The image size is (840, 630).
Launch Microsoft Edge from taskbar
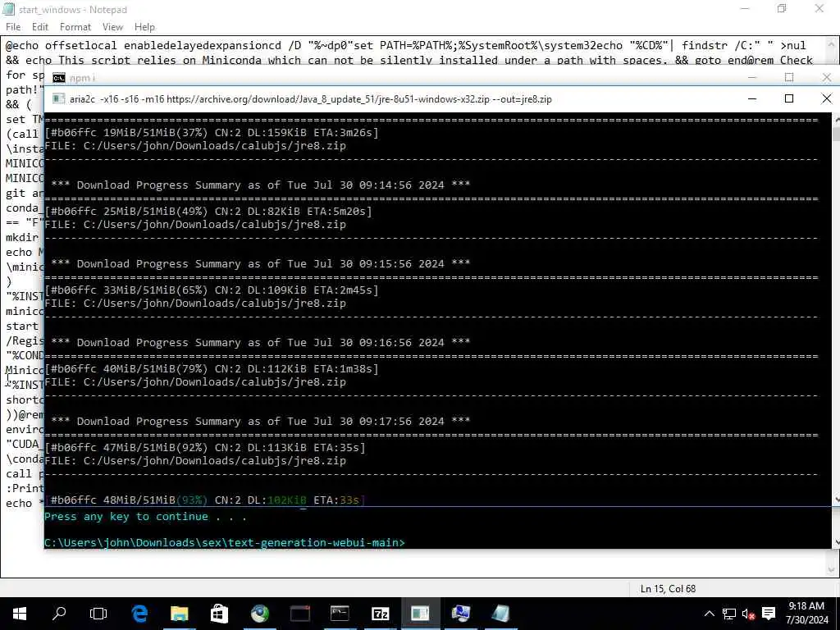coord(139,614)
